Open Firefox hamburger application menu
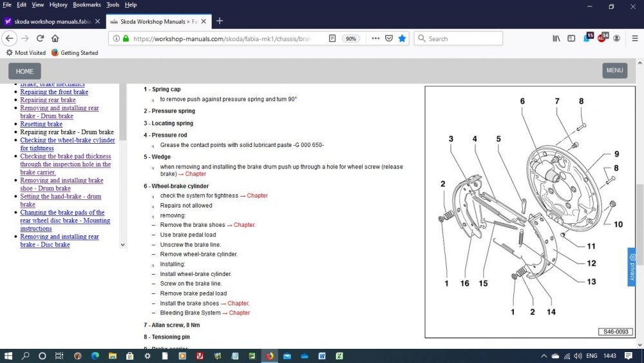644x363 pixels. tap(635, 38)
